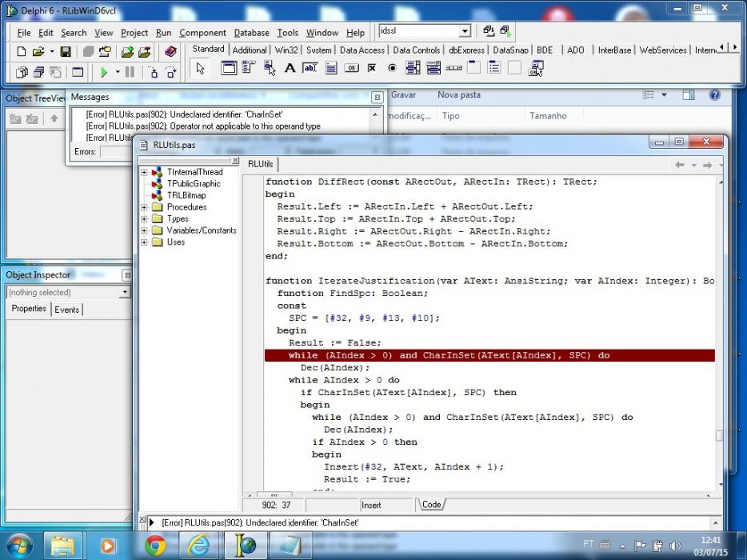Click the Open file folder icon
Image resolution: width=747 pixels, height=560 pixels.
(x=38, y=51)
